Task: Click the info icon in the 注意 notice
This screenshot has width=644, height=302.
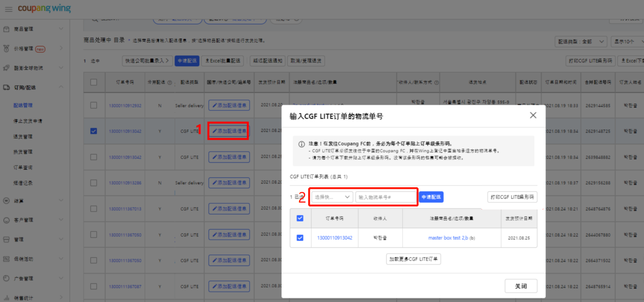Action: tap(302, 144)
